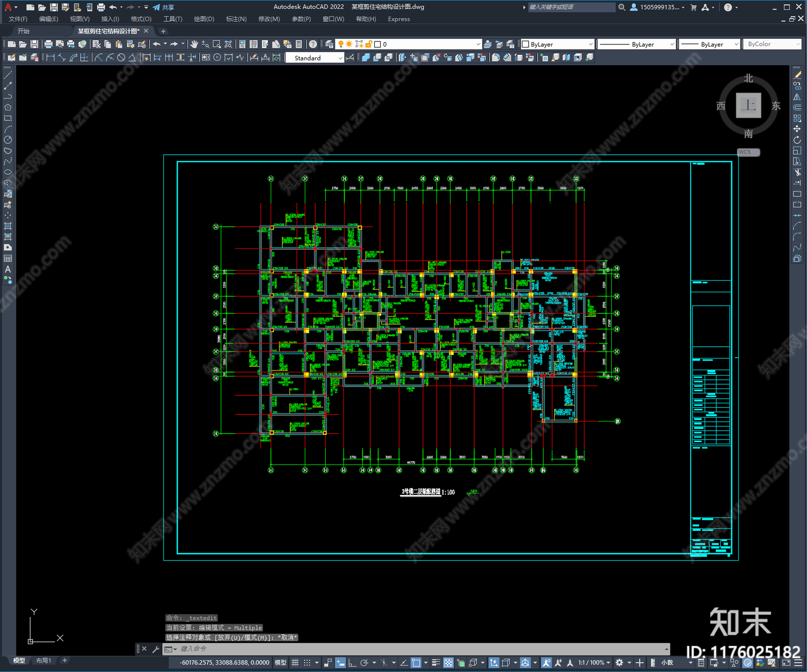Click the 共享 share button
807x672 pixels.
(x=163, y=7)
